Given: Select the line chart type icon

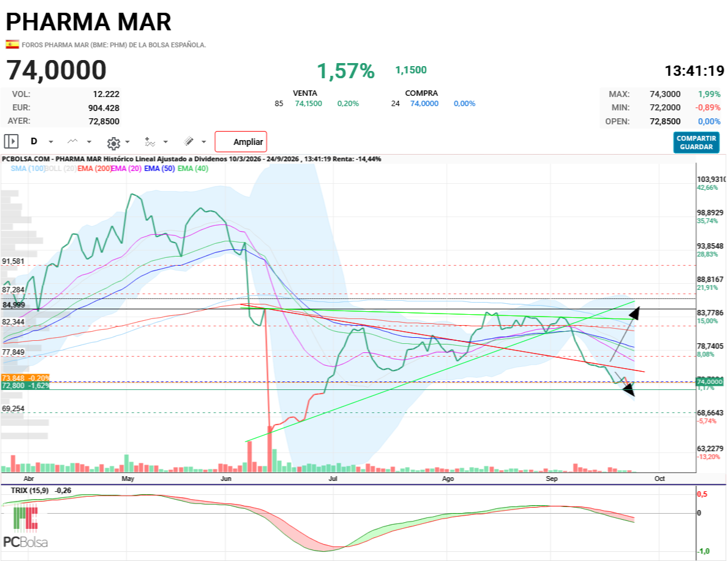Looking at the screenshot, I should click(x=73, y=141).
